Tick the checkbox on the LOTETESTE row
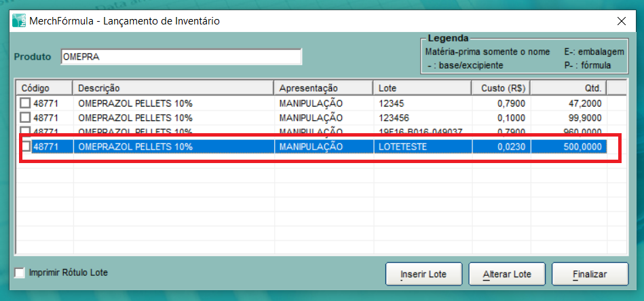Screen dimensions: 644x301 pyautogui.click(x=25, y=147)
